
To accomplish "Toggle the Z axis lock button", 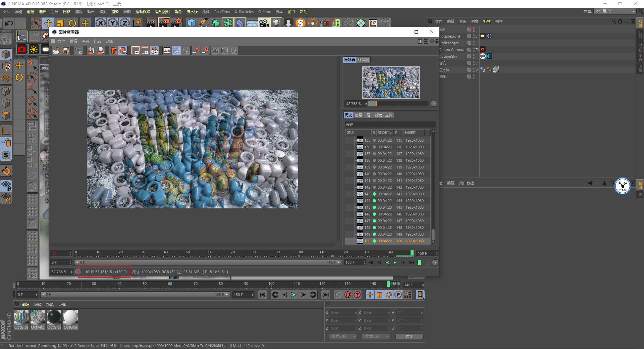I will pyautogui.click(x=124, y=23).
